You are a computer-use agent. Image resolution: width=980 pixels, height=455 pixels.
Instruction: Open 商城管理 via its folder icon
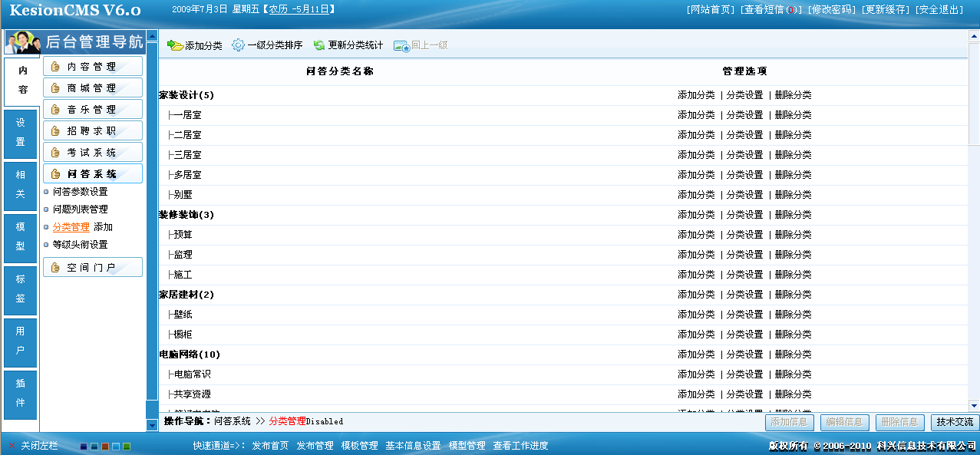pos(56,88)
